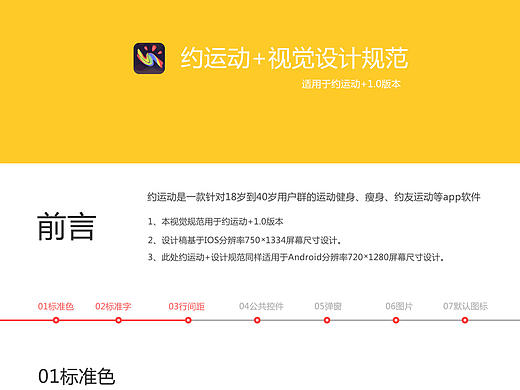Select the 05弹窗 timeline label
520x390 pixels.
point(328,306)
